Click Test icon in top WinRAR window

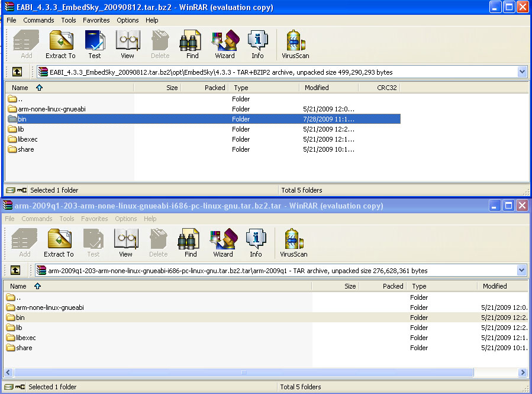coord(95,44)
